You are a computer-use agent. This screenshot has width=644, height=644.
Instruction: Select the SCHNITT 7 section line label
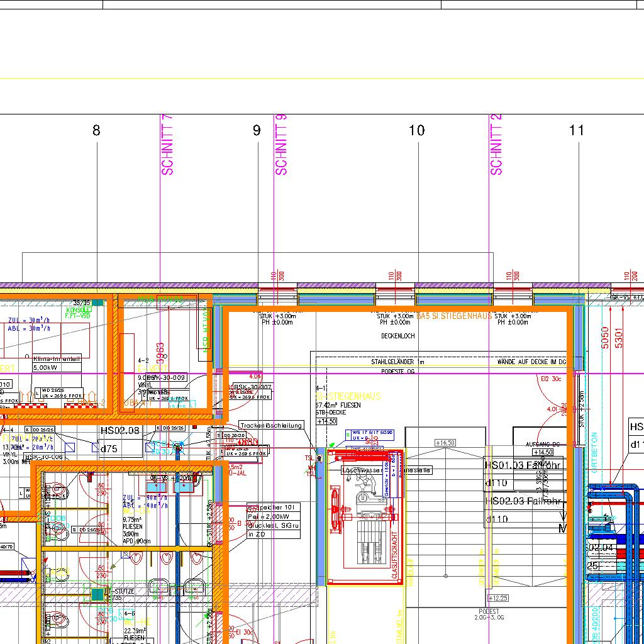point(167,145)
